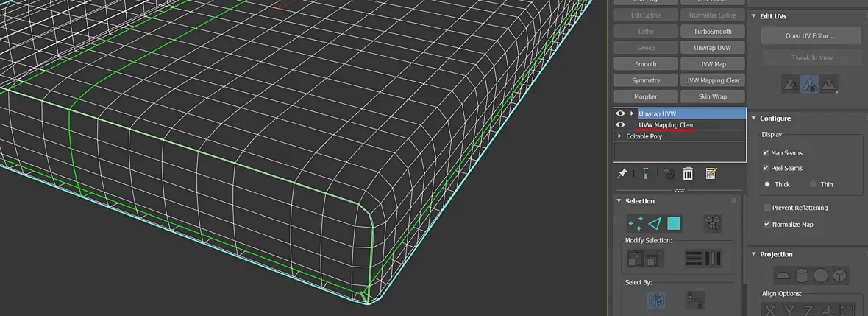The width and height of the screenshot is (868, 316).
Task: Open configure modifier sets icon
Action: pyautogui.click(x=711, y=174)
